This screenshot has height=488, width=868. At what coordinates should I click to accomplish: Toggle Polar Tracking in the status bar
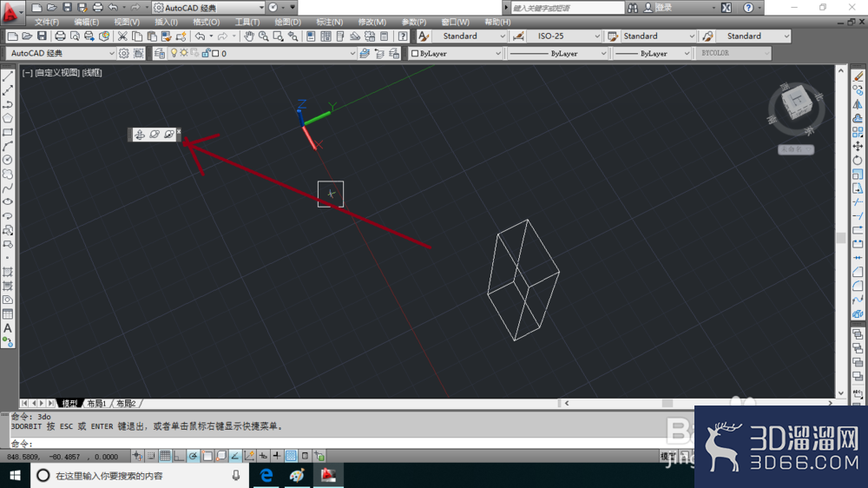(193, 457)
